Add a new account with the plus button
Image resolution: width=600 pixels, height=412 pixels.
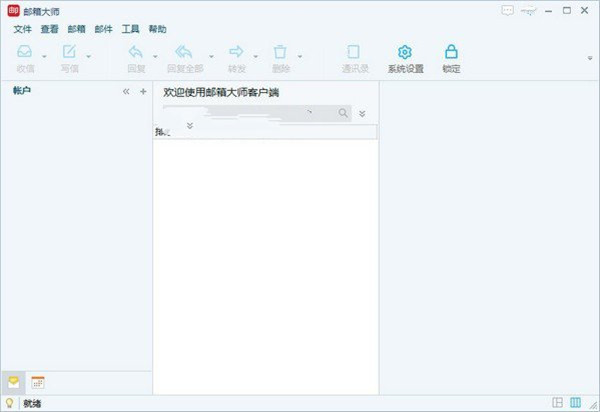(142, 91)
